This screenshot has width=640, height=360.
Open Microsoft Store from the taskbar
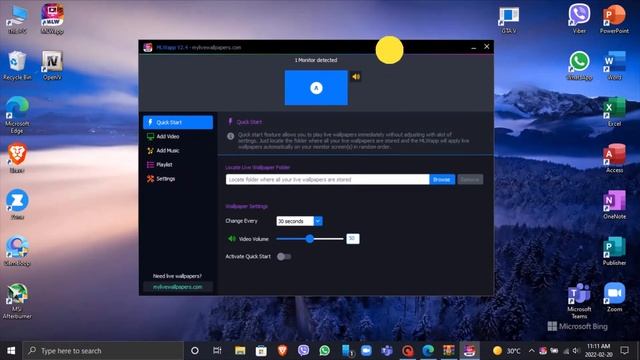261,351
